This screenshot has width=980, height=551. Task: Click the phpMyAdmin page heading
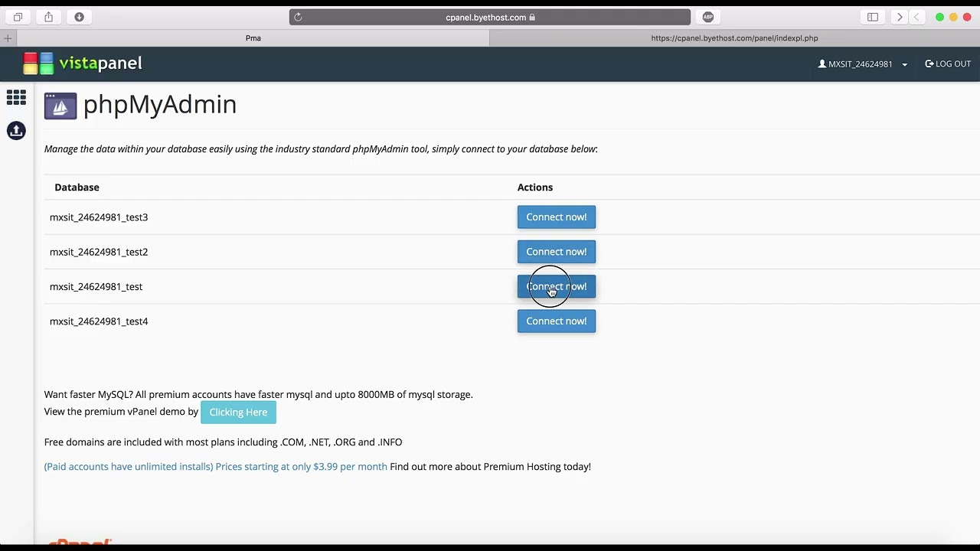click(159, 105)
